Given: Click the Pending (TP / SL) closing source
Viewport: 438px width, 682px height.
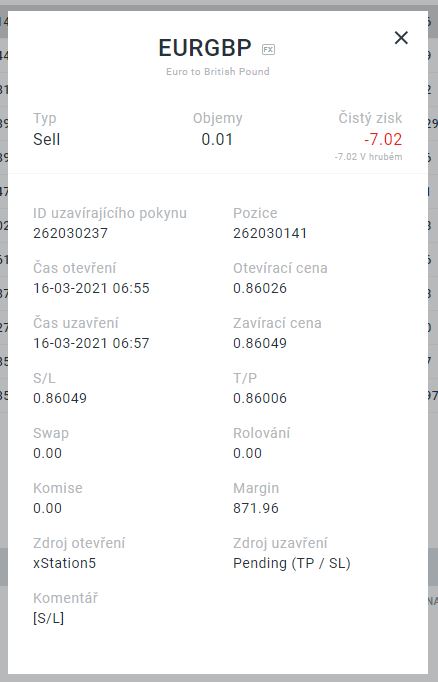Looking at the screenshot, I should tap(292, 563).
